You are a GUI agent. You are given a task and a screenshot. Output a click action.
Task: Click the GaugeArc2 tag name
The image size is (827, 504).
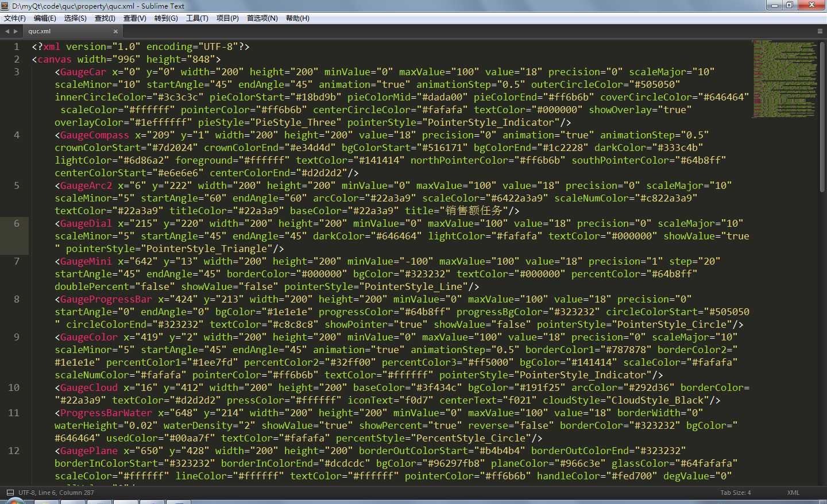coord(86,185)
